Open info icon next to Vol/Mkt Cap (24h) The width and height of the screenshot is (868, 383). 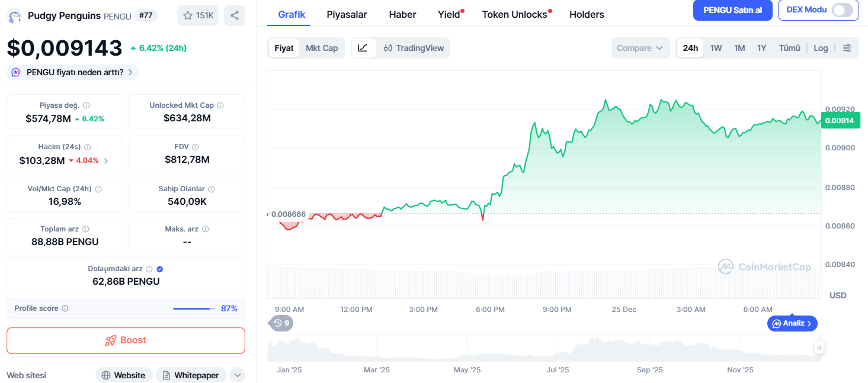98,189
